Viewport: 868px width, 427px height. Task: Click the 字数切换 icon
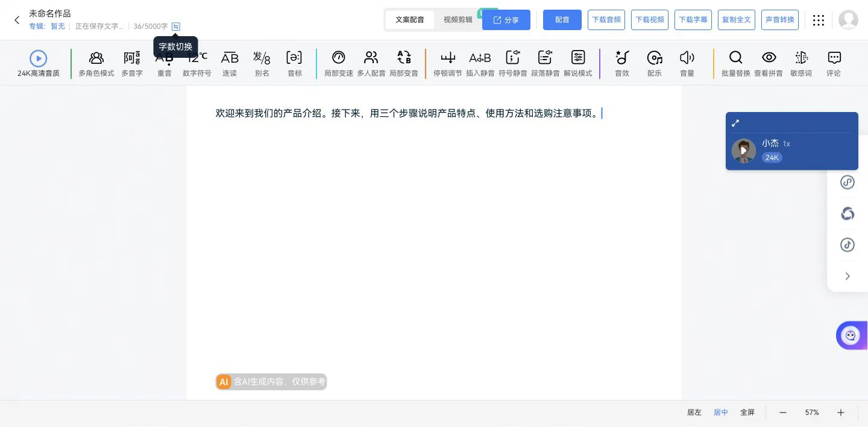point(176,26)
